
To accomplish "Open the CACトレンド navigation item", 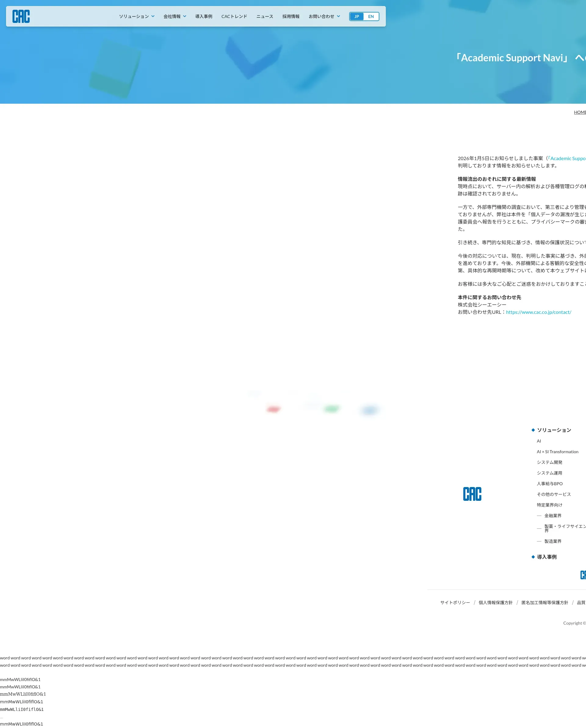I will 234,16.
